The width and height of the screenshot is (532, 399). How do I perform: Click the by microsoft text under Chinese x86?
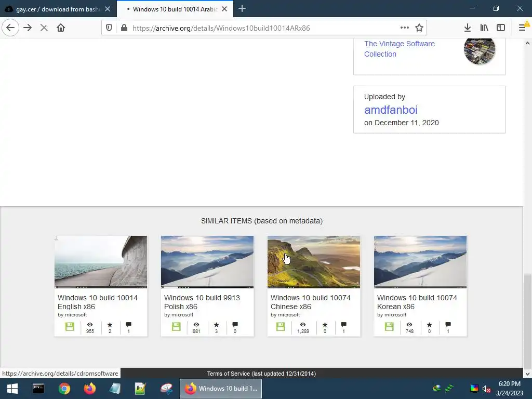(x=285, y=315)
